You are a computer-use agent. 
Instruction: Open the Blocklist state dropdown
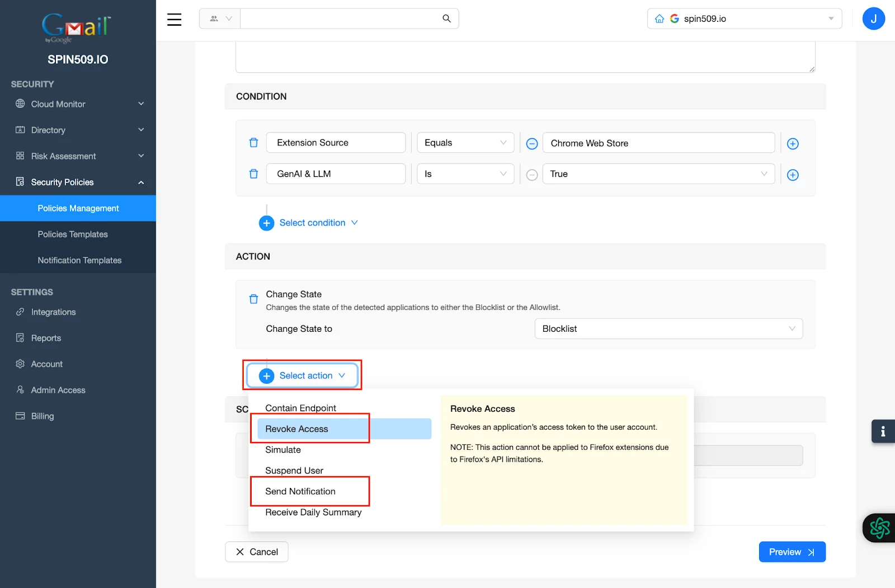(668, 328)
